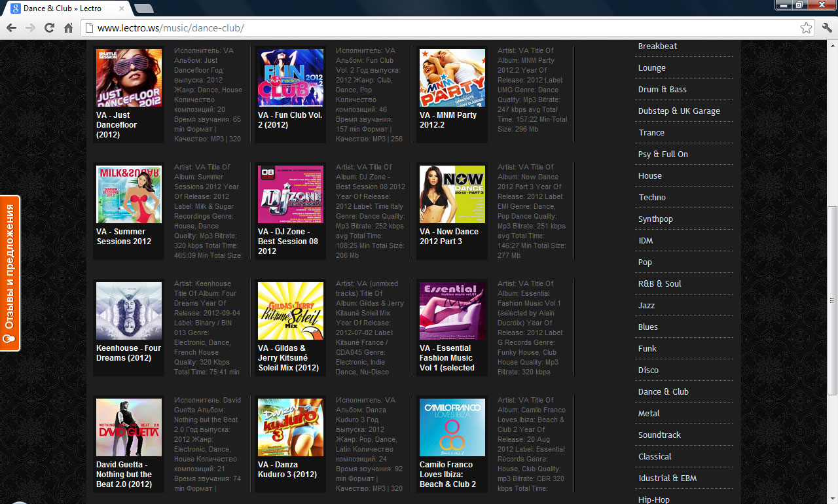
Task: Click the scrollbar up arrow
Action: pos(832,45)
